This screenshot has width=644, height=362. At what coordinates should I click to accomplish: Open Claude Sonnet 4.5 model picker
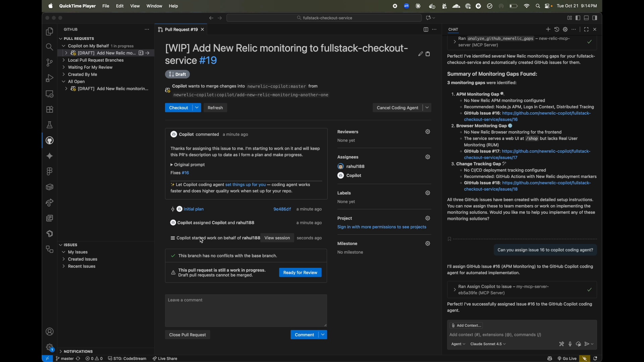[488, 345]
